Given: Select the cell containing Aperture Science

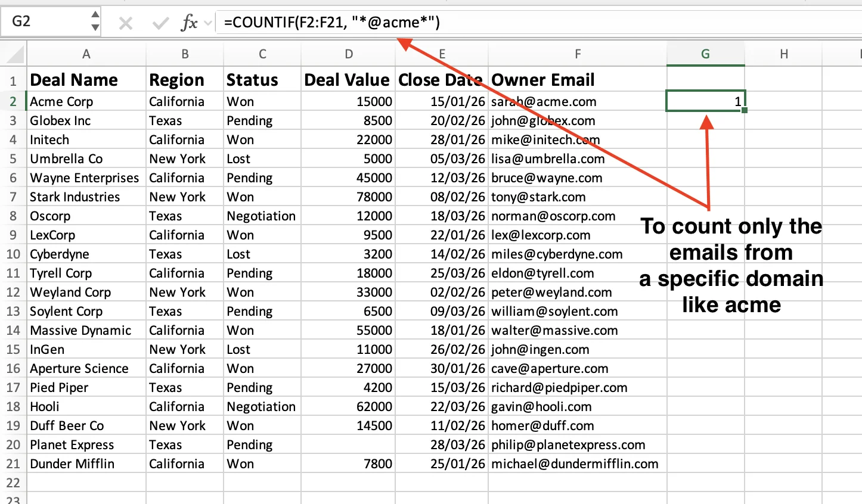Looking at the screenshot, I should pos(86,369).
